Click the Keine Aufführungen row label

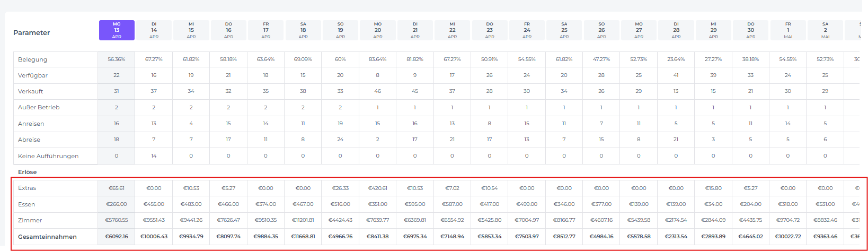pyautogui.click(x=48, y=156)
